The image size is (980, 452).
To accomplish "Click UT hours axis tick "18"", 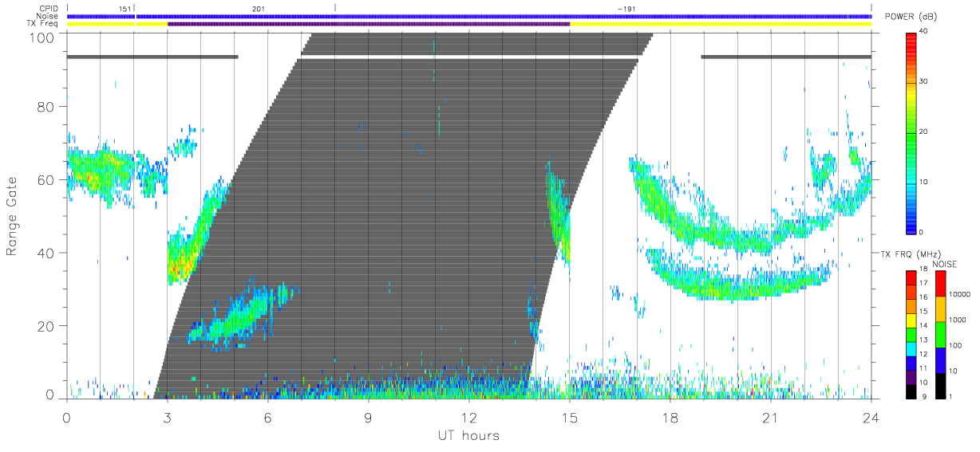I will point(670,417).
